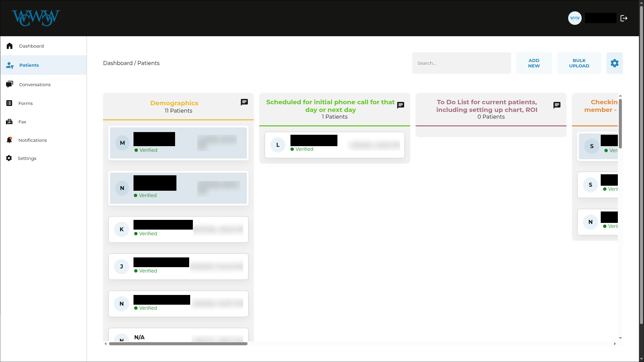Open Settings in the sidebar menu

click(27, 158)
